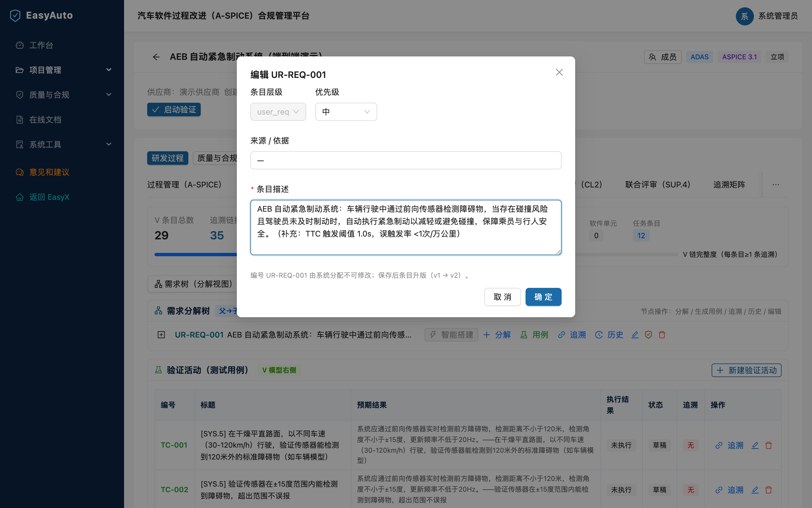This screenshot has height=508, width=812.
Task: Click the TC-001 test case number
Action: click(x=174, y=445)
